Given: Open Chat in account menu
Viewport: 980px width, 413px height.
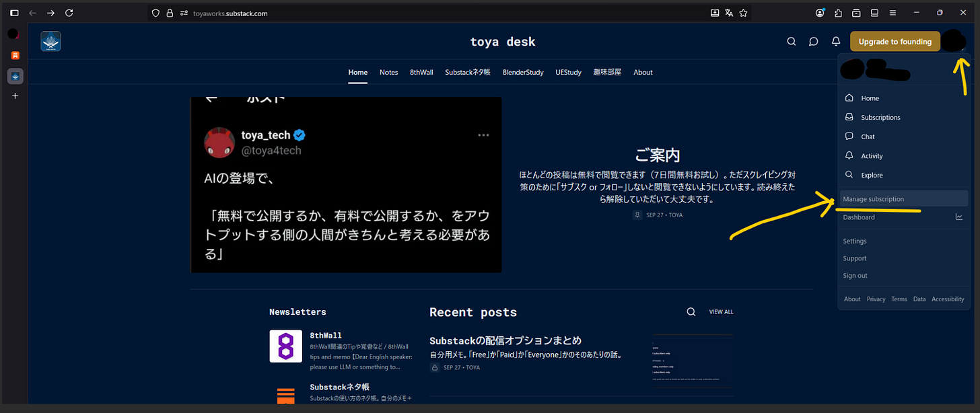Looking at the screenshot, I should tap(904, 137).
